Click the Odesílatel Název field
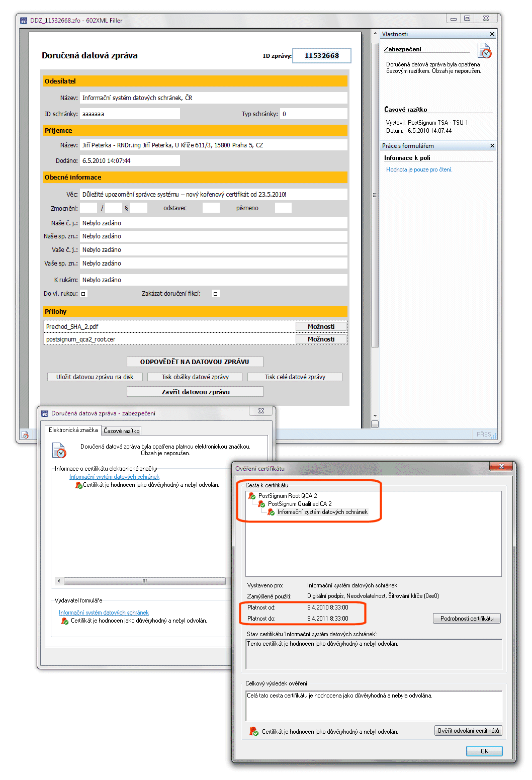 click(x=214, y=98)
